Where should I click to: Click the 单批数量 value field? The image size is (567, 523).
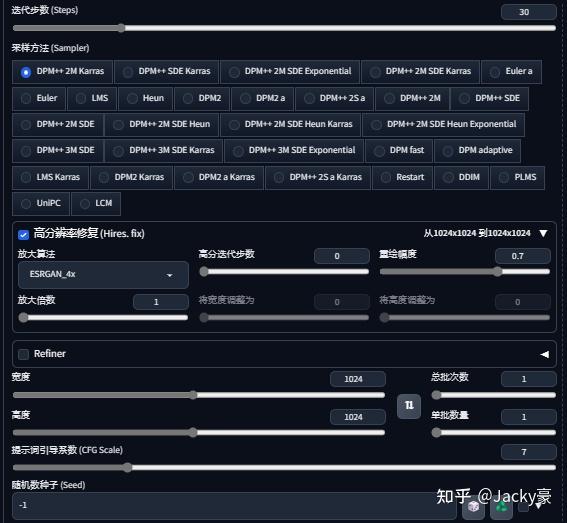tap(529, 417)
